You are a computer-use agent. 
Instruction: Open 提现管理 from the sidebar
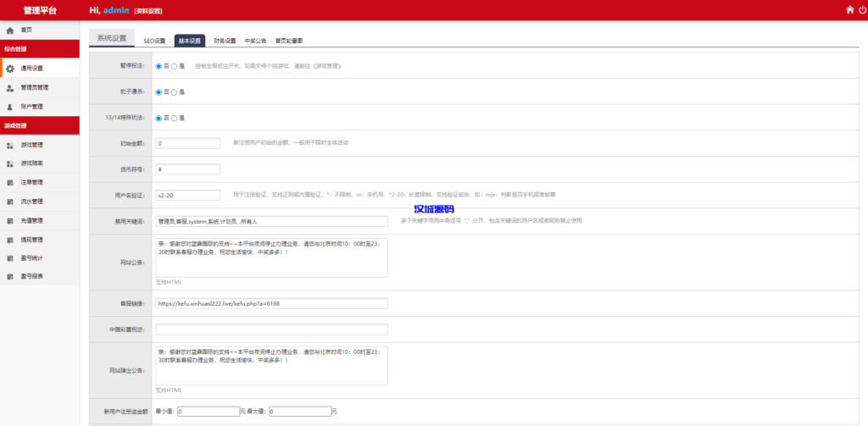pyautogui.click(x=32, y=239)
